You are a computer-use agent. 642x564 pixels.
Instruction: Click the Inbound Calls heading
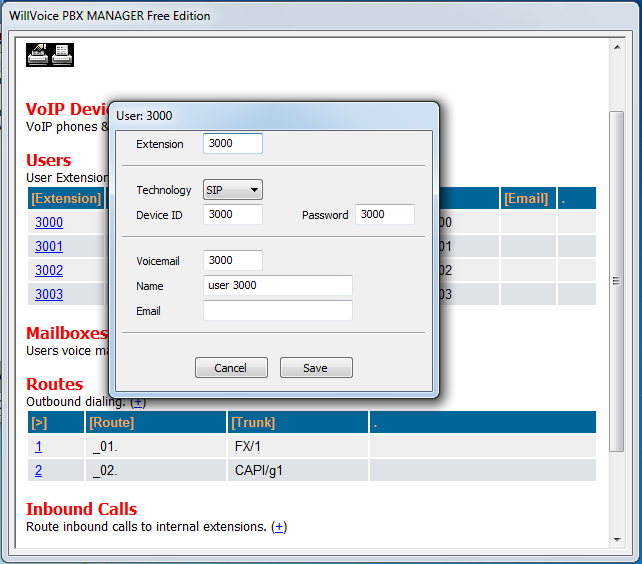point(81,509)
